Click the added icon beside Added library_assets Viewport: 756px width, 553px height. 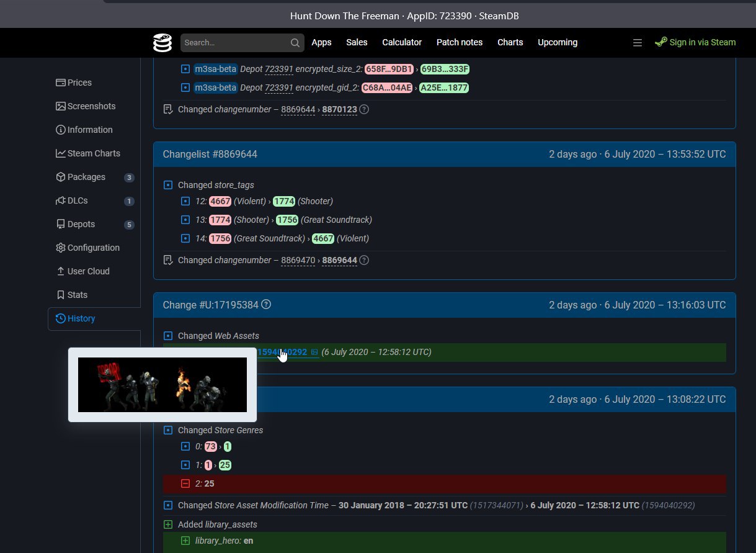(x=168, y=524)
